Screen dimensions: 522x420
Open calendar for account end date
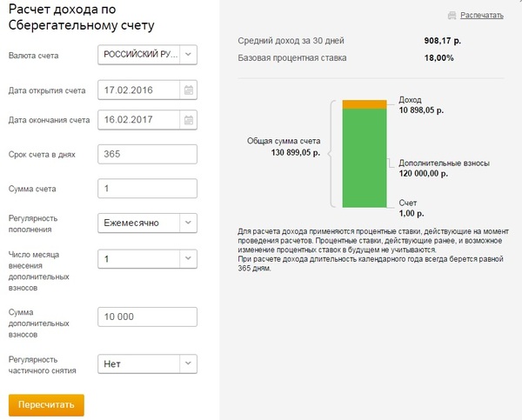[x=189, y=120]
